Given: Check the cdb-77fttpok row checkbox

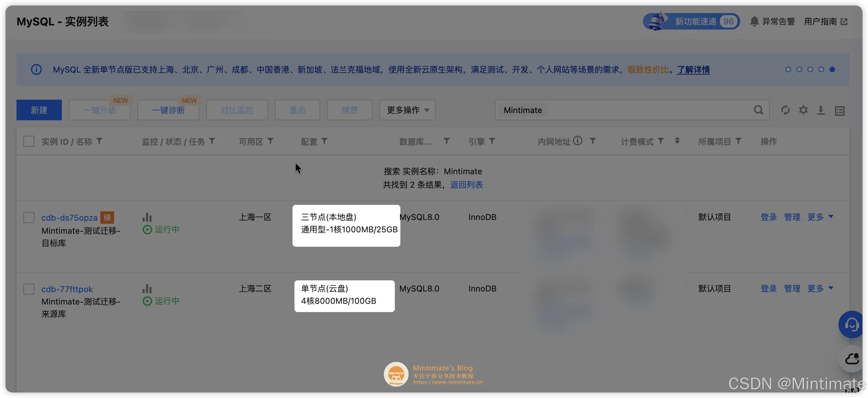Looking at the screenshot, I should [29, 289].
